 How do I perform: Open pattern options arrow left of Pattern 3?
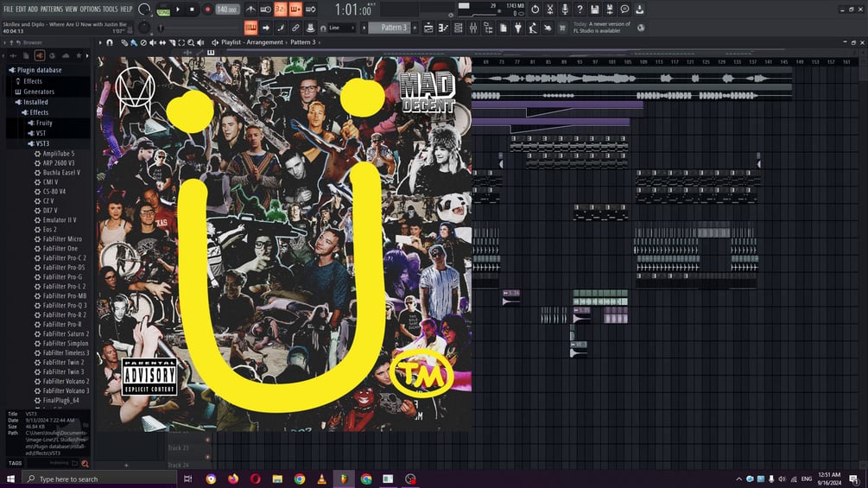[x=364, y=28]
